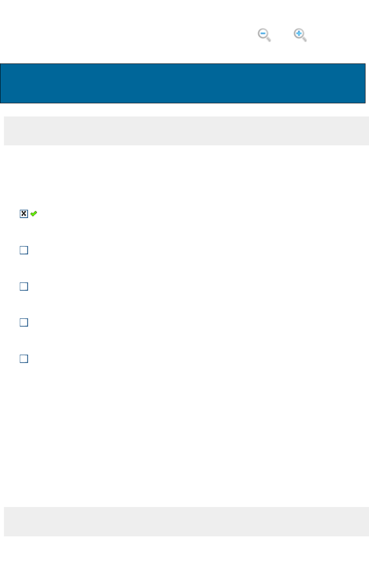Toggle the checkbox next to green check mark
The width and height of the screenshot is (369, 588).
click(x=24, y=214)
